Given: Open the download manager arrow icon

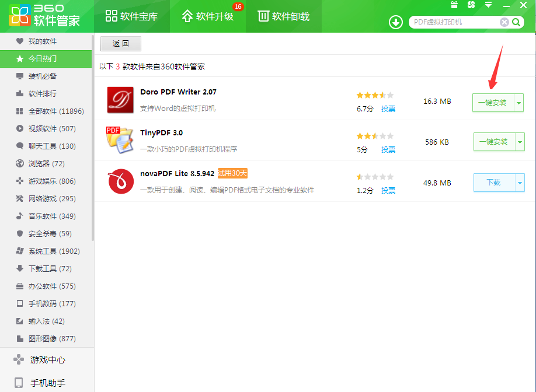Looking at the screenshot, I should point(395,23).
